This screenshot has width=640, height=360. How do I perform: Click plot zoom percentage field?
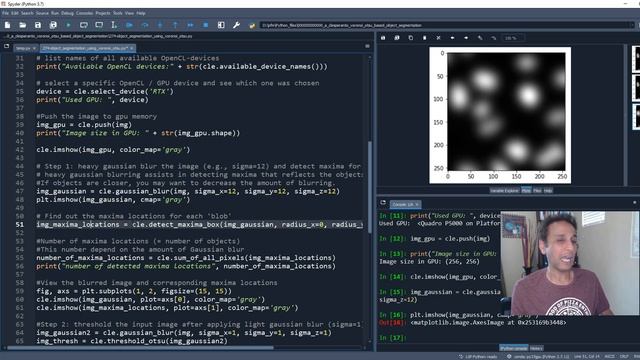[513, 38]
